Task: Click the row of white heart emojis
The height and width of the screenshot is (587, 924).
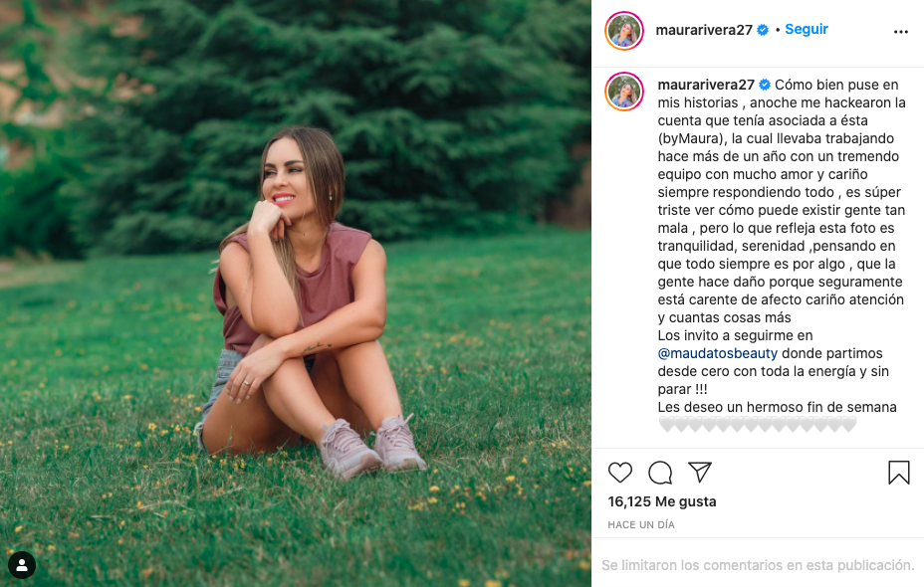Action: tap(758, 425)
